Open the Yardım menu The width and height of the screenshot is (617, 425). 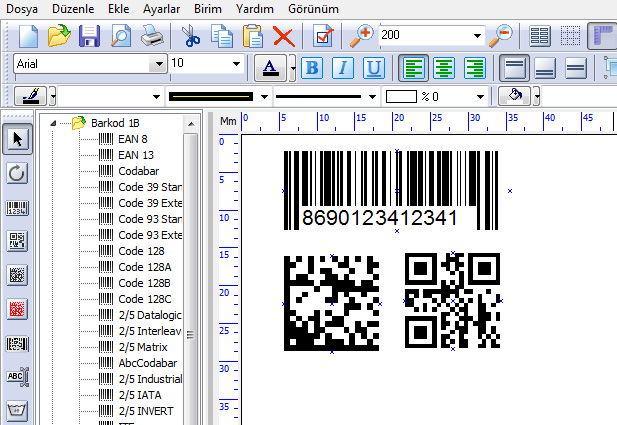(x=255, y=9)
